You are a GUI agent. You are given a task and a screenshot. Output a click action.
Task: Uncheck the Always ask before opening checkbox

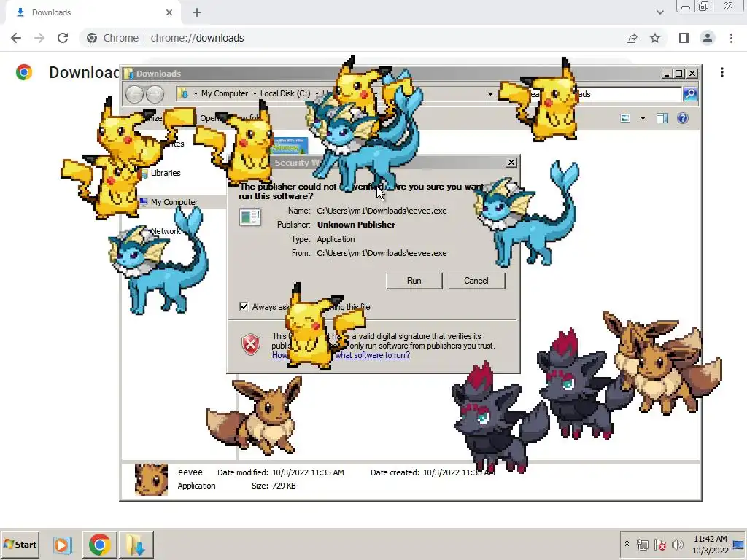tap(244, 306)
